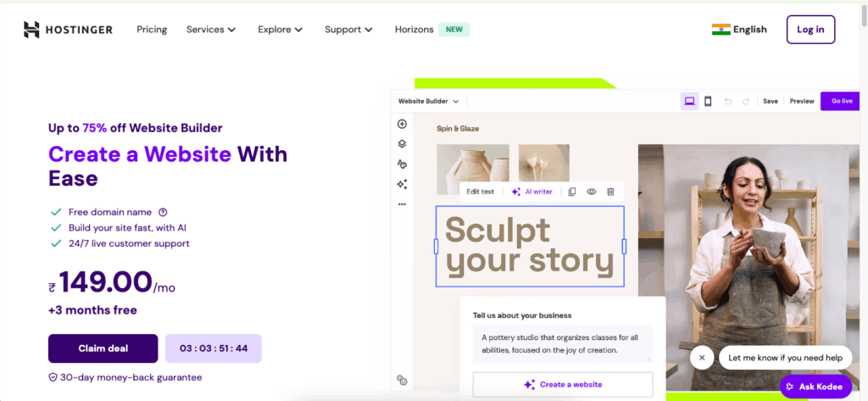This screenshot has height=401, width=868.
Task: Click the duplicate copy icon
Action: (x=572, y=192)
